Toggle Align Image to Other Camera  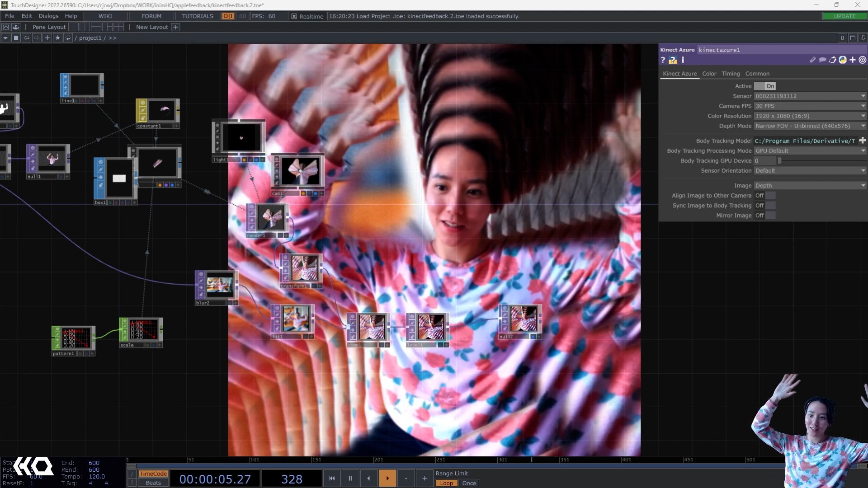pos(765,196)
